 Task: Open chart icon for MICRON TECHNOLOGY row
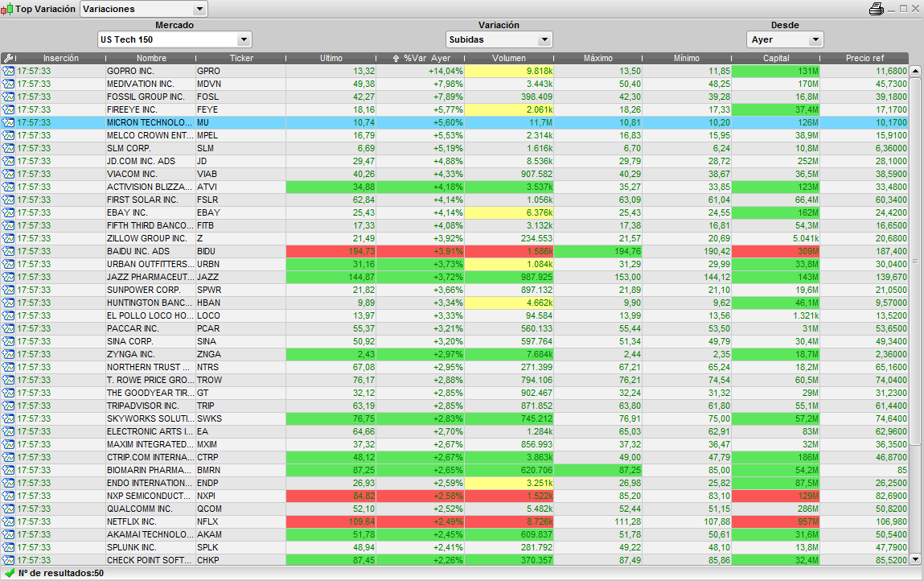tap(8, 122)
